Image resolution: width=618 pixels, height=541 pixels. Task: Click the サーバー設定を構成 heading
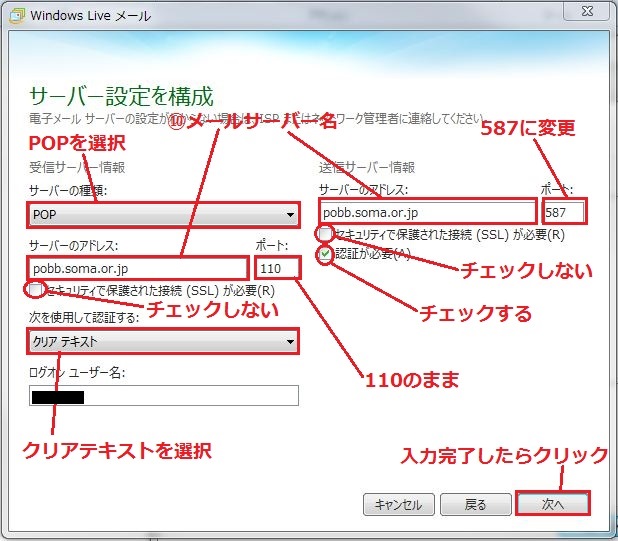pos(121,96)
